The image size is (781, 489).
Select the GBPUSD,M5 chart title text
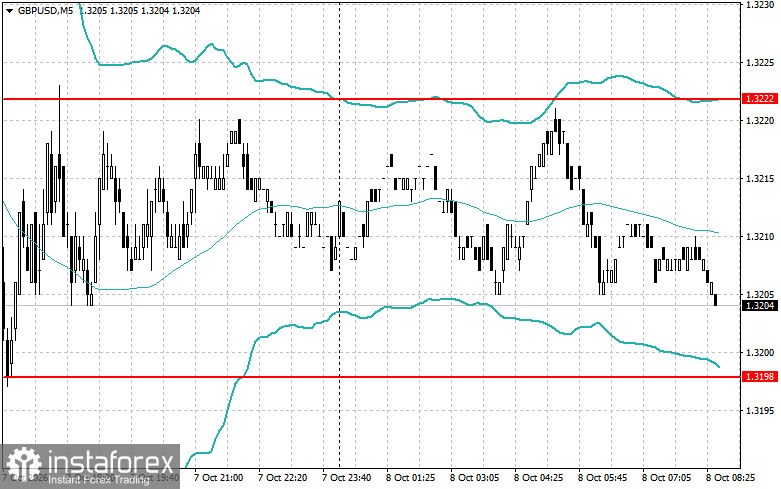pyautogui.click(x=46, y=10)
